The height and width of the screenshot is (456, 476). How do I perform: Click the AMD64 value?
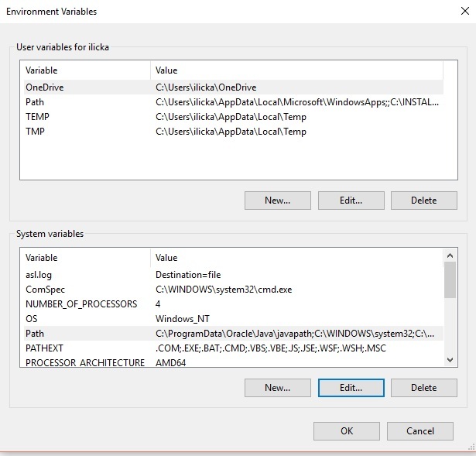(x=170, y=362)
